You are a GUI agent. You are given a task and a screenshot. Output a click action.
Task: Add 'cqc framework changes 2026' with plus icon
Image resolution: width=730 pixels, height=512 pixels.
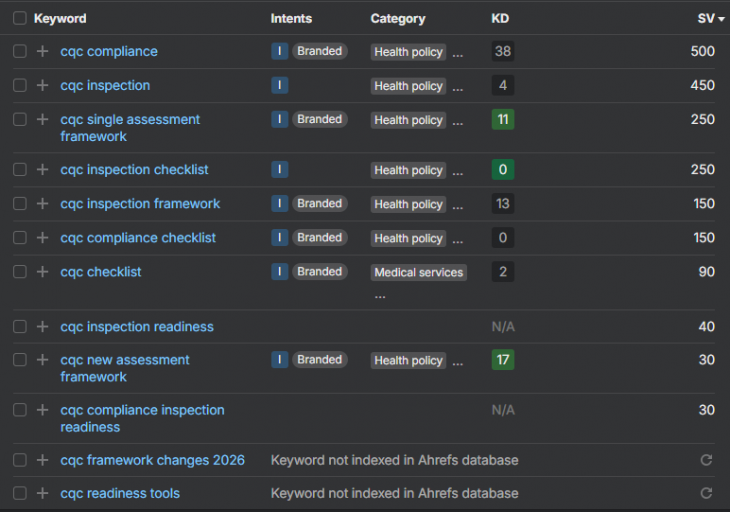(x=42, y=460)
